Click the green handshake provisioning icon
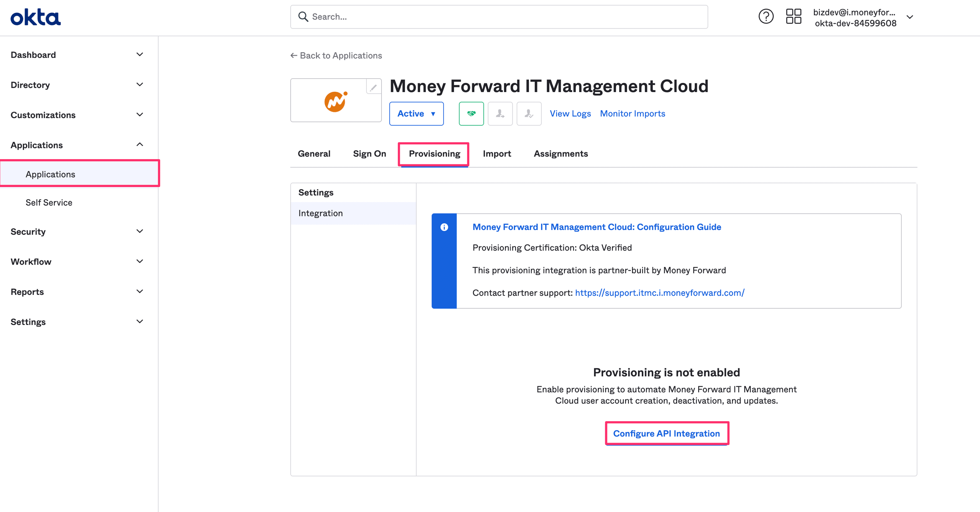980x512 pixels. [x=471, y=114]
